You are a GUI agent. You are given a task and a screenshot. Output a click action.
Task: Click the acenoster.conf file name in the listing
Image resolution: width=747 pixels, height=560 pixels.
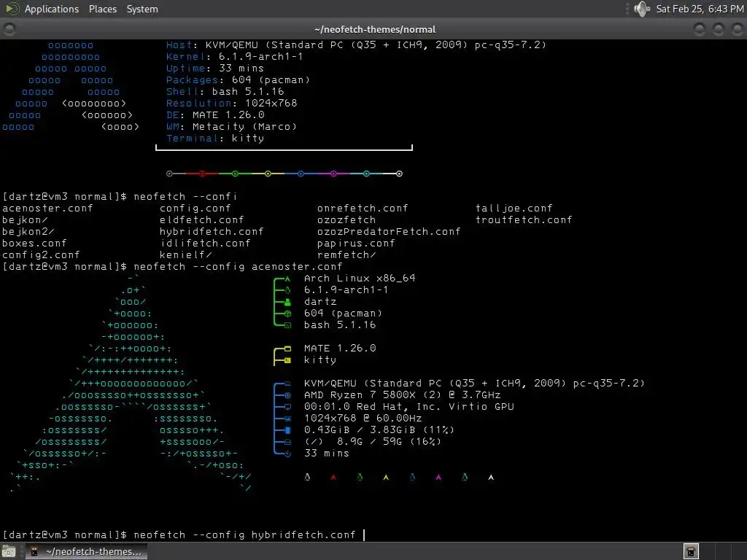47,208
